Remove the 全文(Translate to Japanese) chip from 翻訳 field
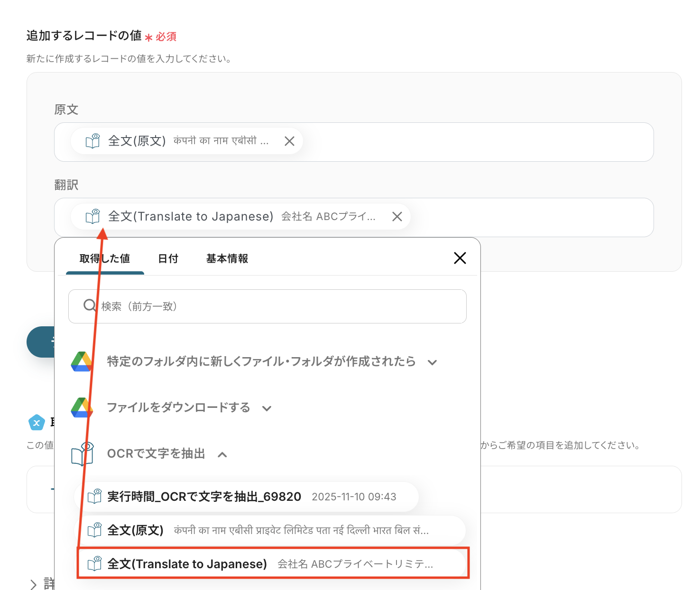The height and width of the screenshot is (590, 700). tap(397, 216)
